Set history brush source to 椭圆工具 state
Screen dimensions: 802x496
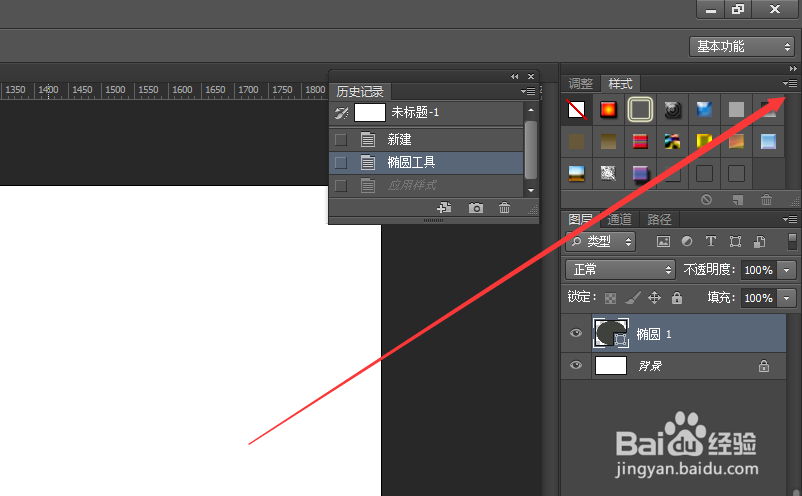coord(341,163)
